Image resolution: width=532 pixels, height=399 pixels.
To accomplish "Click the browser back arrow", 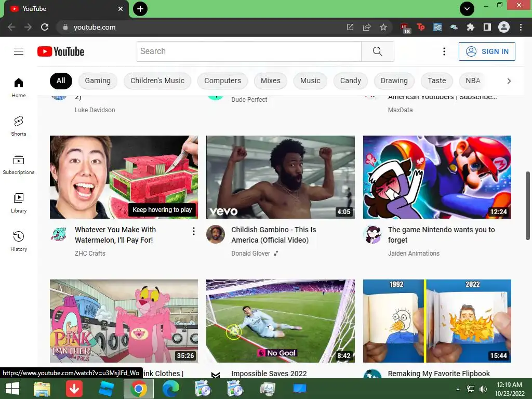I will (11, 27).
